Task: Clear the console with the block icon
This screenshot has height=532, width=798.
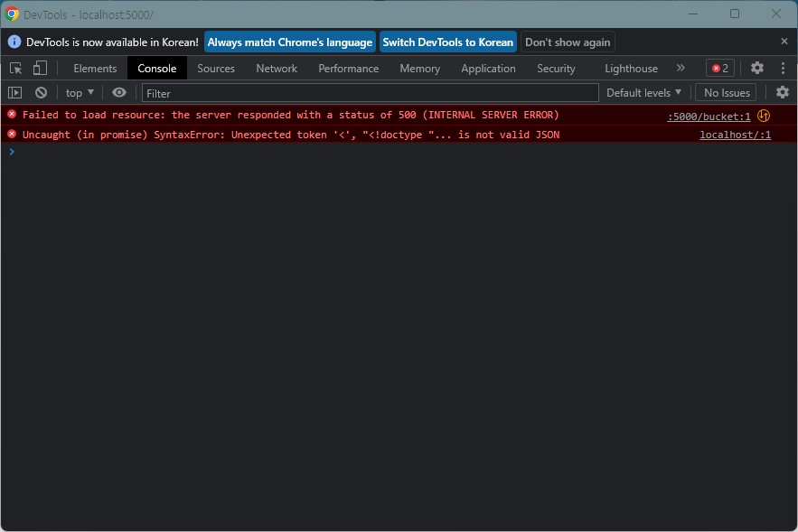Action: (41, 92)
